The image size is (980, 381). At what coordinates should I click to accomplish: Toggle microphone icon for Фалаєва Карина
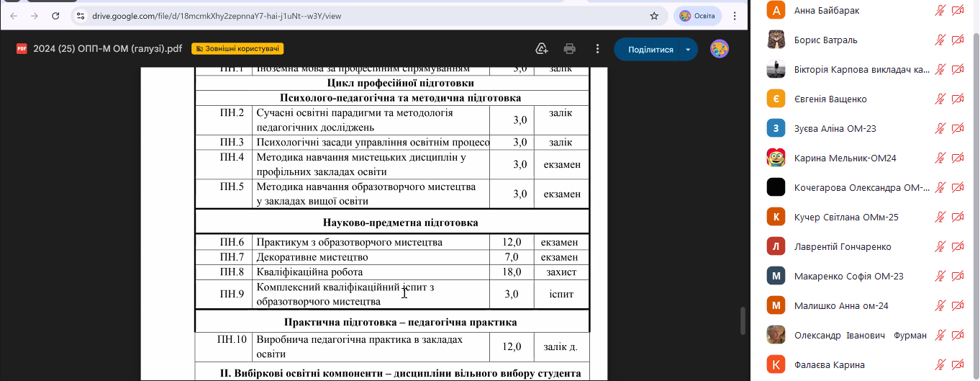coord(940,365)
